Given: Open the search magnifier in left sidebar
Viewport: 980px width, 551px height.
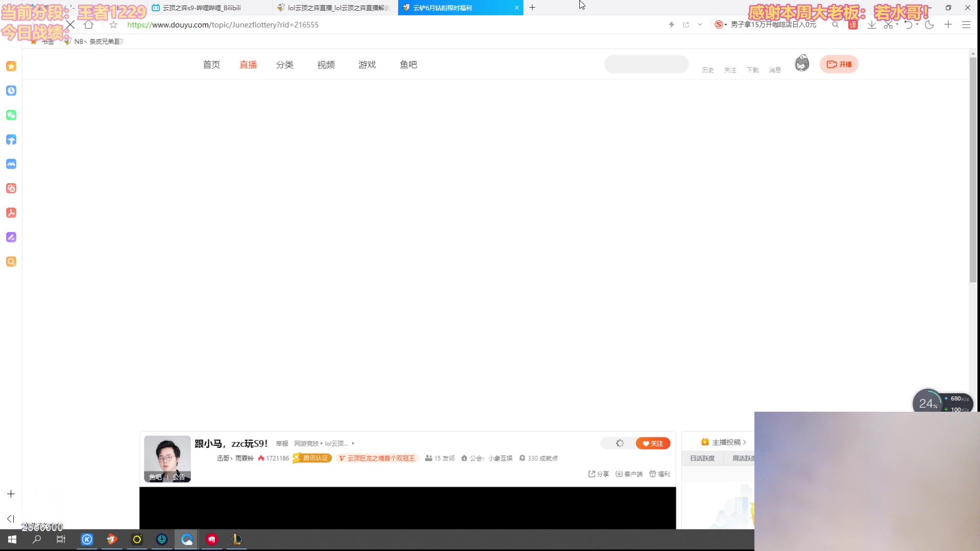Looking at the screenshot, I should coord(11,262).
